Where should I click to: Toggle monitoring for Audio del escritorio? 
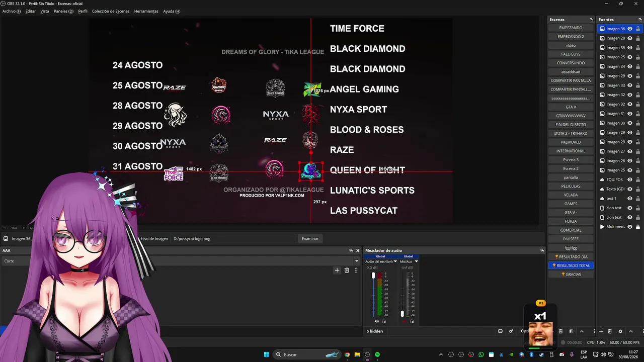coord(384,321)
